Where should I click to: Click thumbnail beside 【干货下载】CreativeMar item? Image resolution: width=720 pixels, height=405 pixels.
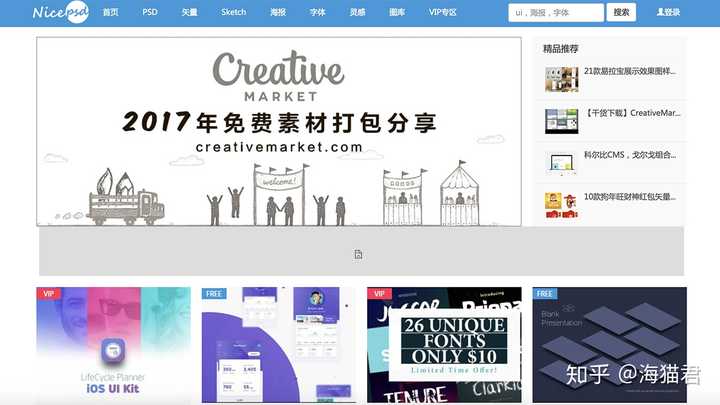(x=562, y=121)
